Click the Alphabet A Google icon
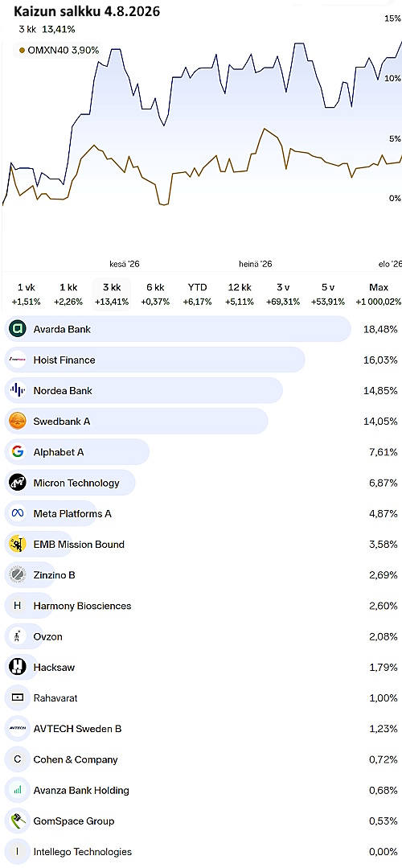The height and width of the screenshot is (868, 402). 18,452
